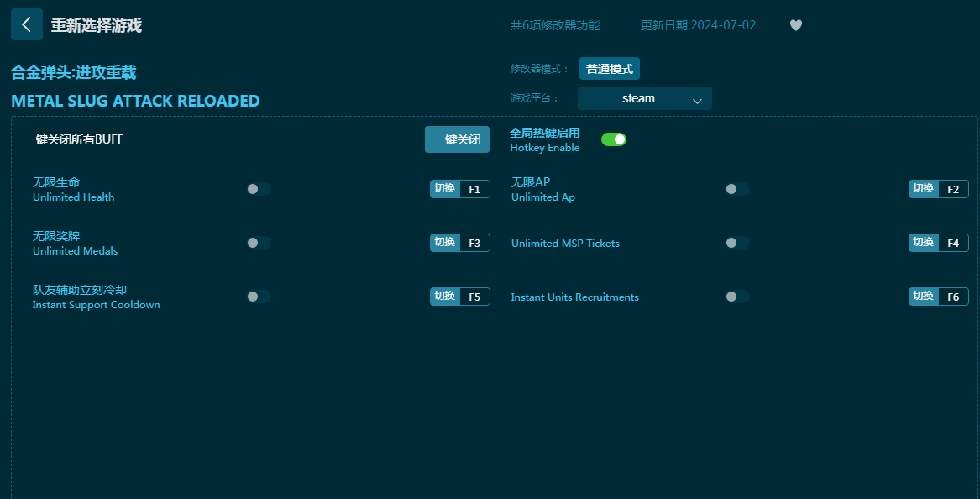Viewport: 980px width, 499px height.
Task: Click the 游戏平台 label
Action: click(534, 98)
